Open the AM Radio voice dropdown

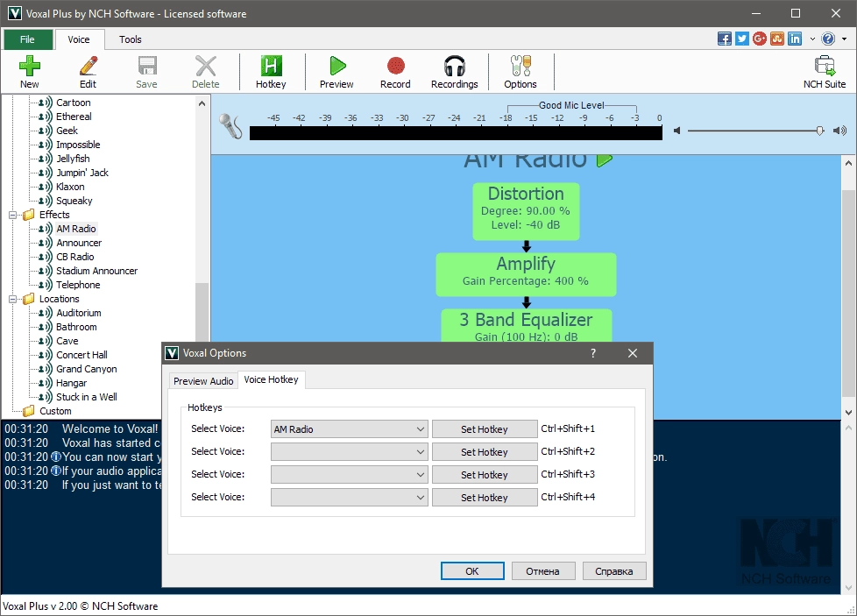point(350,429)
